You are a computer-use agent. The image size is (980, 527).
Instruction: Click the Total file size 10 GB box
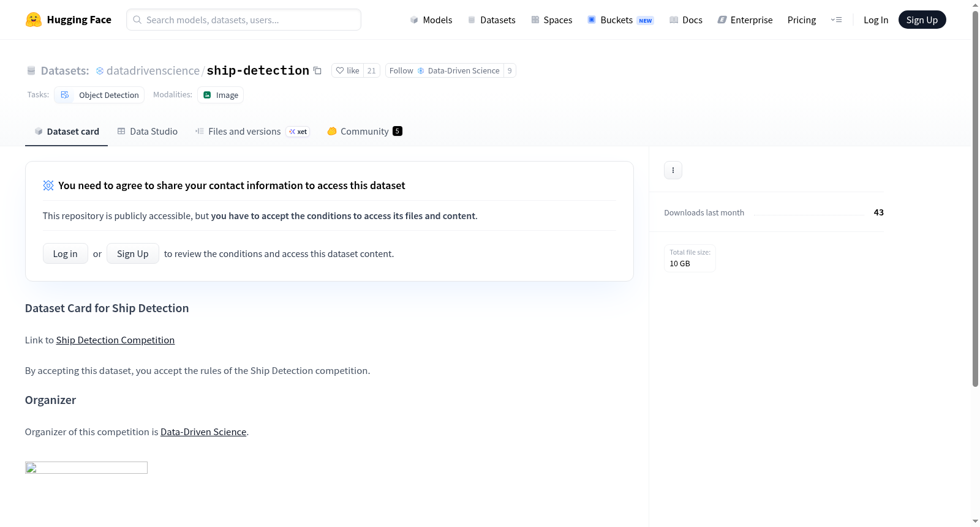click(x=690, y=258)
